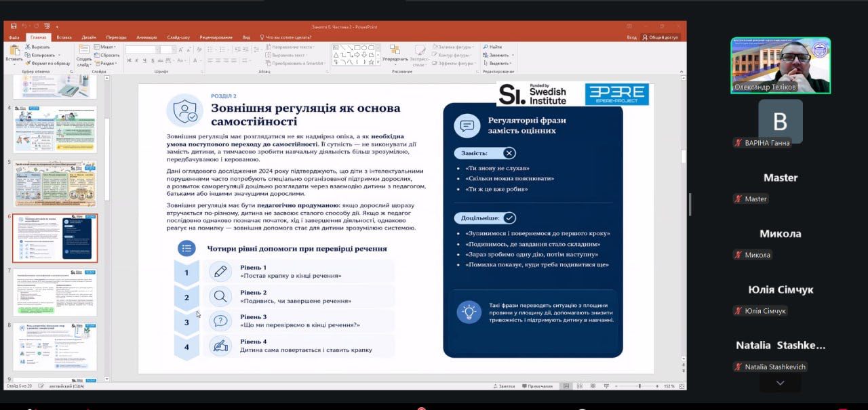
Task: Toggle bold Ж formatting
Action: [128, 61]
